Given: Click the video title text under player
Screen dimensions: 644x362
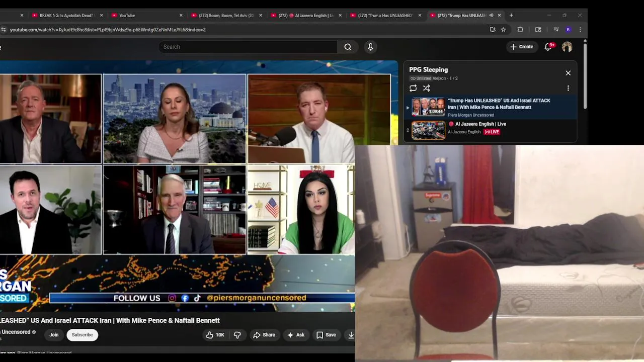Looking at the screenshot, I should click(110, 320).
